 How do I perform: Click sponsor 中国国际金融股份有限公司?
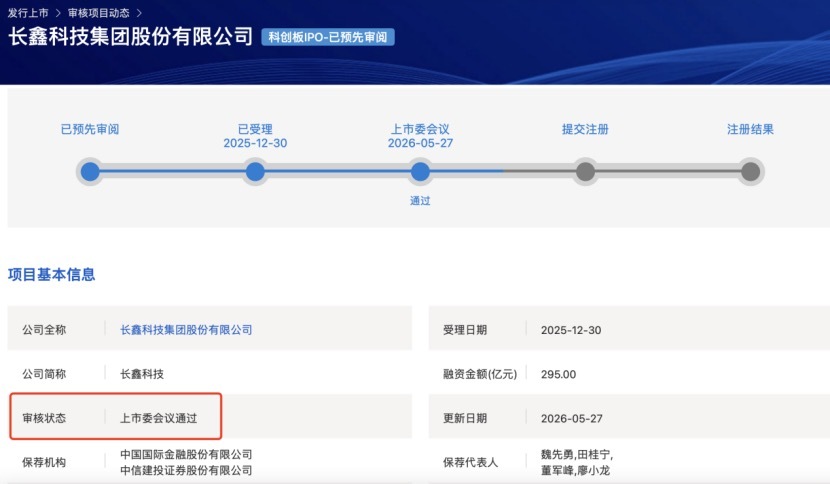pos(186,454)
